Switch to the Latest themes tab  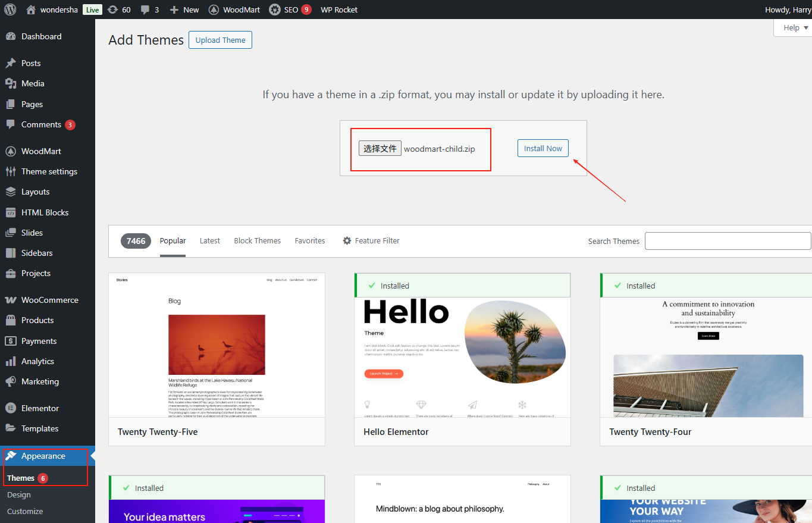tap(209, 241)
